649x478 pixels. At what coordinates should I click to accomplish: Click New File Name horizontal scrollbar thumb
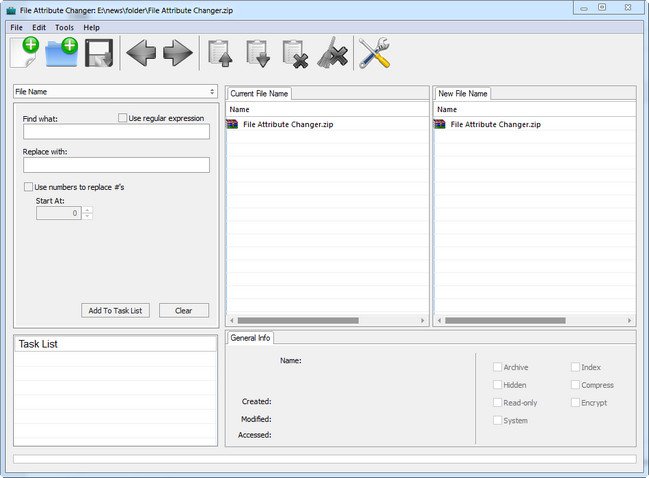pyautogui.click(x=505, y=320)
